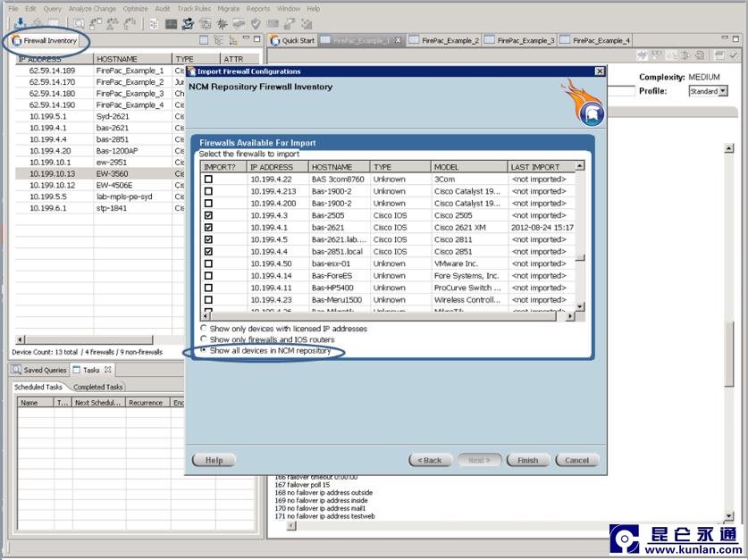Viewport: 748px width, 560px height.
Task: Switch to the FirePac_Example_3 tab
Action: pos(525,40)
